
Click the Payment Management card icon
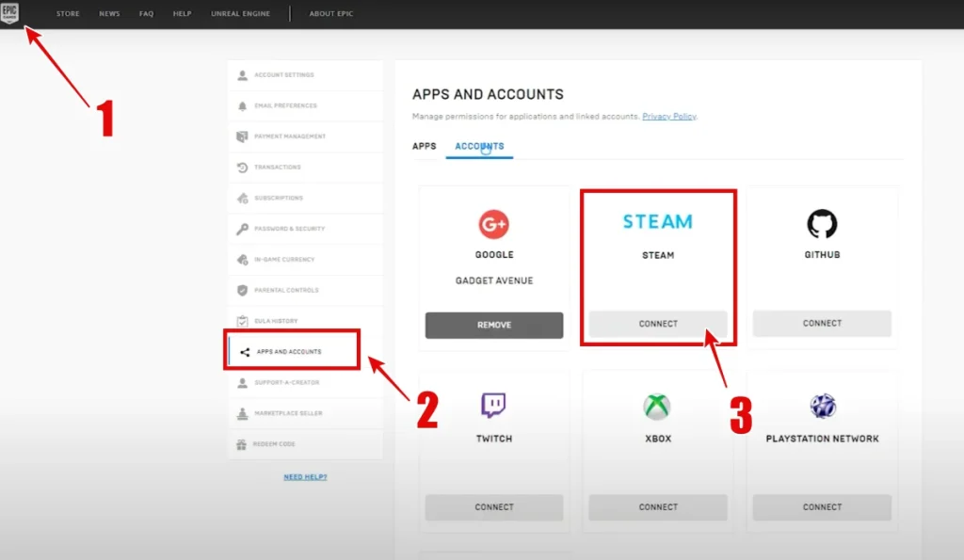242,136
